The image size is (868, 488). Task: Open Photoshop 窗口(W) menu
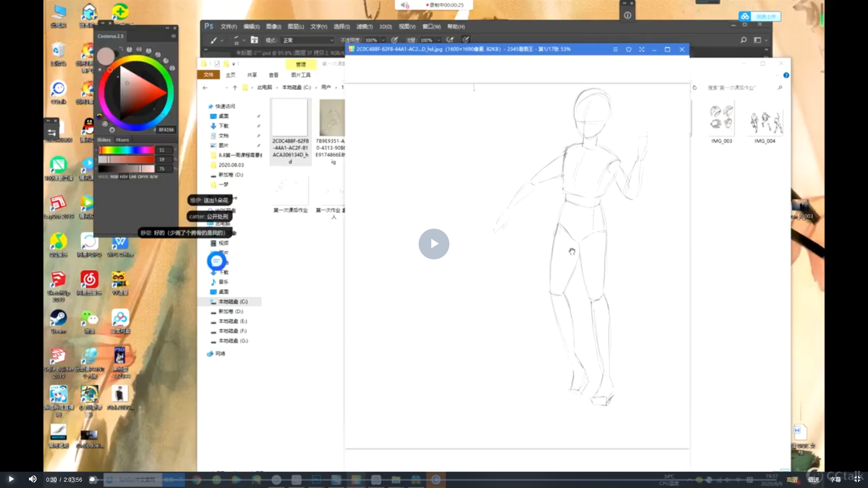(x=431, y=27)
